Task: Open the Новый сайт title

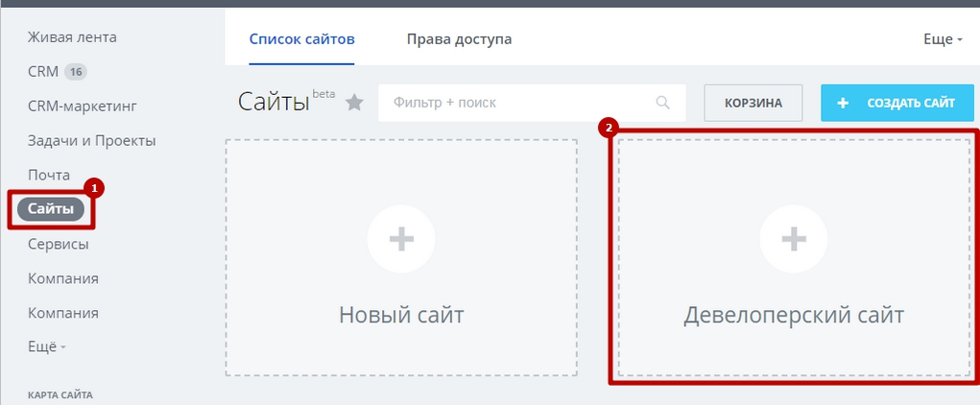Action: [x=401, y=315]
